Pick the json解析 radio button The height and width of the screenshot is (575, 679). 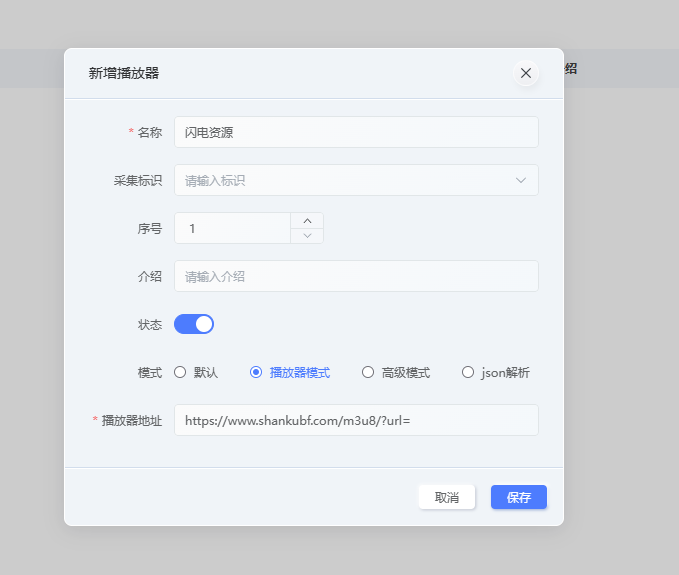[x=468, y=372]
